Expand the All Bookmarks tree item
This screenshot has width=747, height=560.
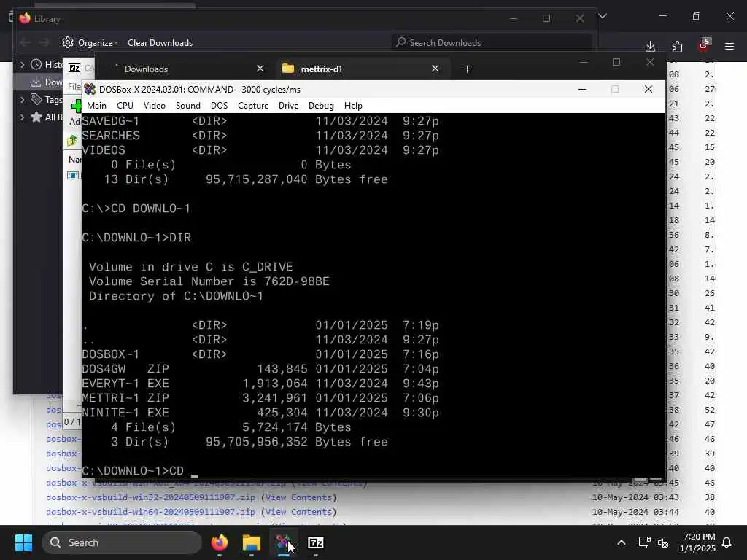pyautogui.click(x=22, y=117)
